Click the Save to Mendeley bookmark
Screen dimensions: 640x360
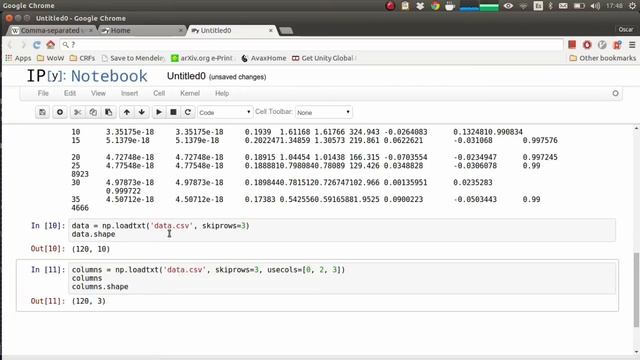point(133,58)
